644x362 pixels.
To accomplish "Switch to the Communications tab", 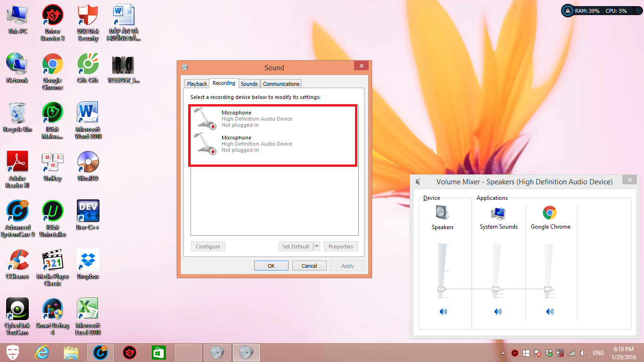I will click(281, 84).
